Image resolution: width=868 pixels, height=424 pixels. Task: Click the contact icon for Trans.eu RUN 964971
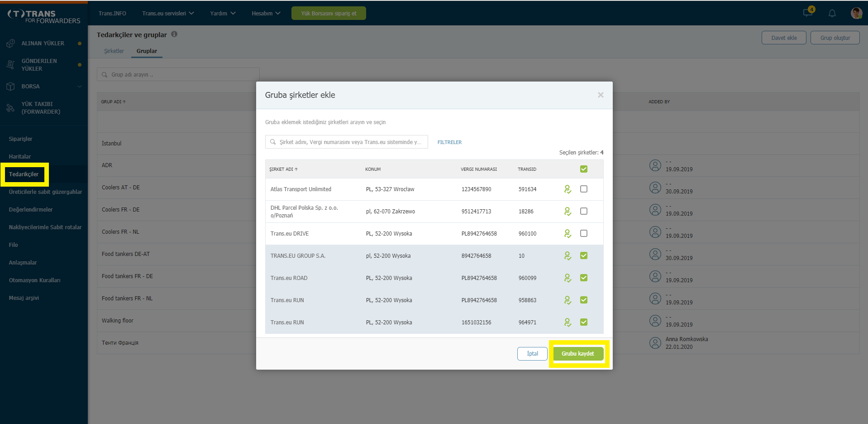[568, 323]
